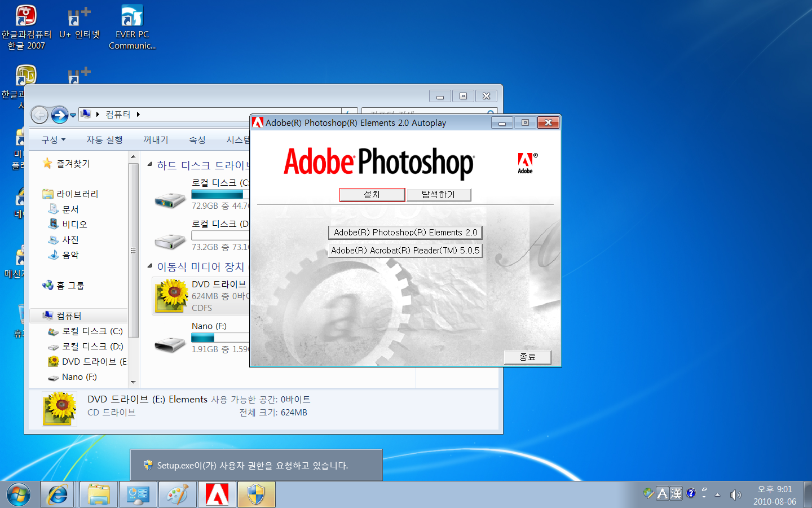
Task: Click the Explorer search field
Action: pos(429,113)
